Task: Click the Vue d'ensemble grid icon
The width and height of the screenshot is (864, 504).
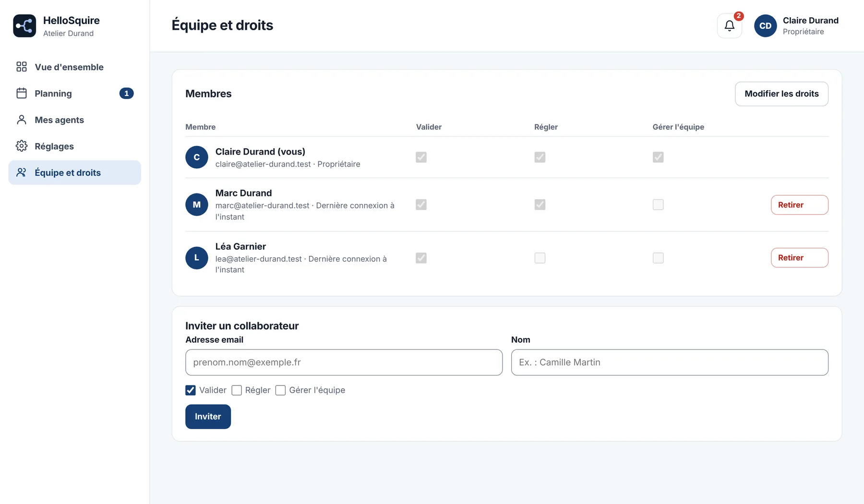Action: point(22,67)
